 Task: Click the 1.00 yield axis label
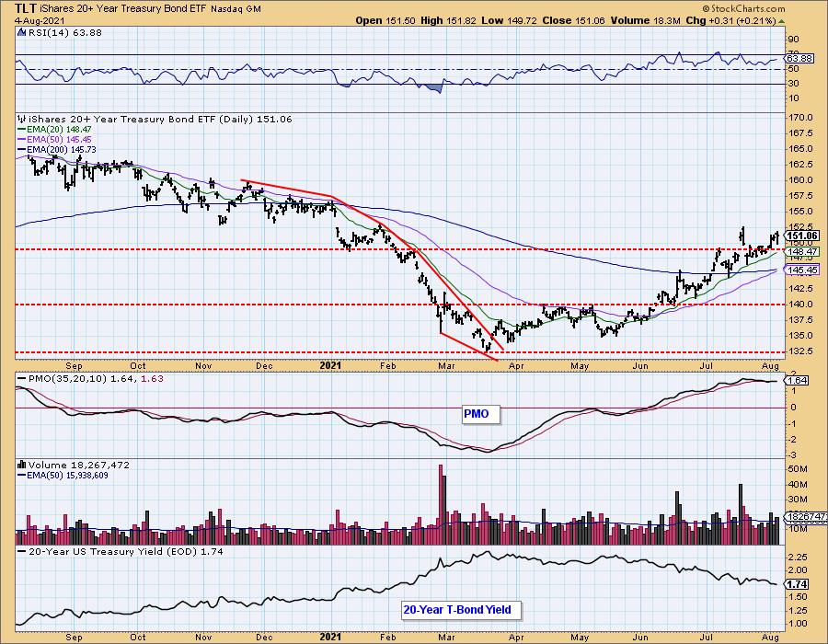coord(798,624)
